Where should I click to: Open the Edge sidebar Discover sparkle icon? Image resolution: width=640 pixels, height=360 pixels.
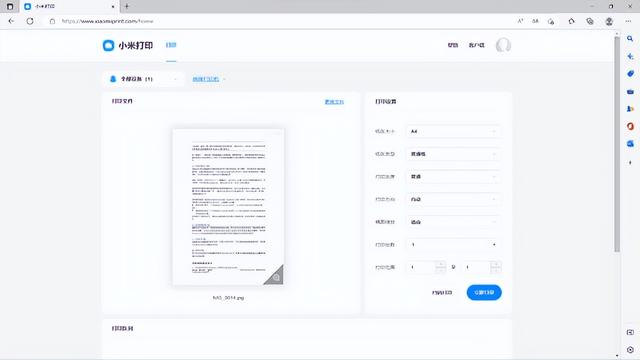click(x=630, y=56)
